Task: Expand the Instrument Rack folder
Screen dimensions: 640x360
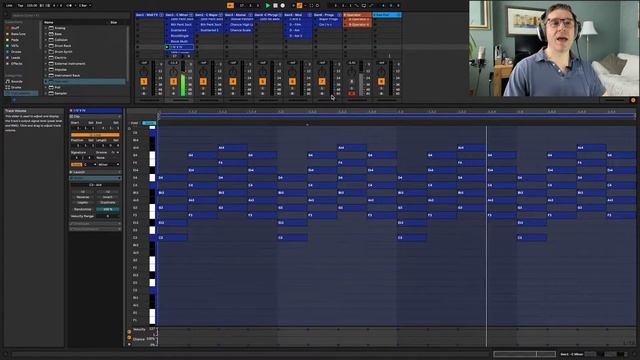Action: [46, 76]
